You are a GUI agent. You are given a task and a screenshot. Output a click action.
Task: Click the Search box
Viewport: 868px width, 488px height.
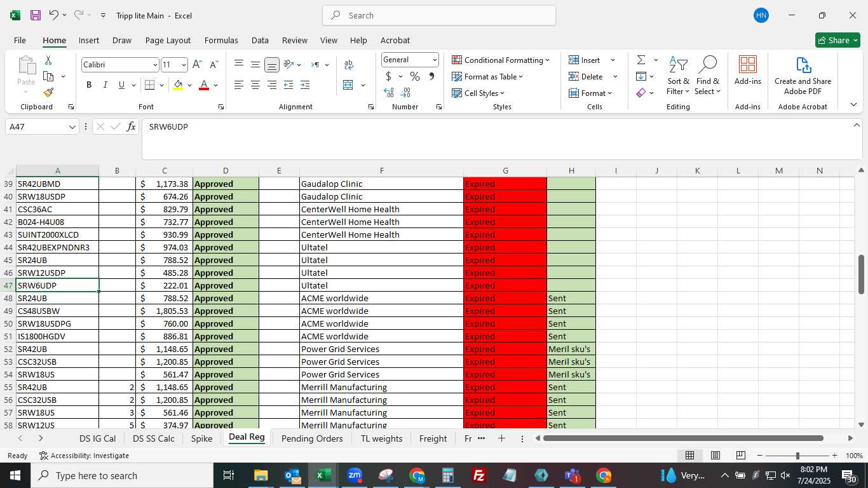click(x=439, y=15)
